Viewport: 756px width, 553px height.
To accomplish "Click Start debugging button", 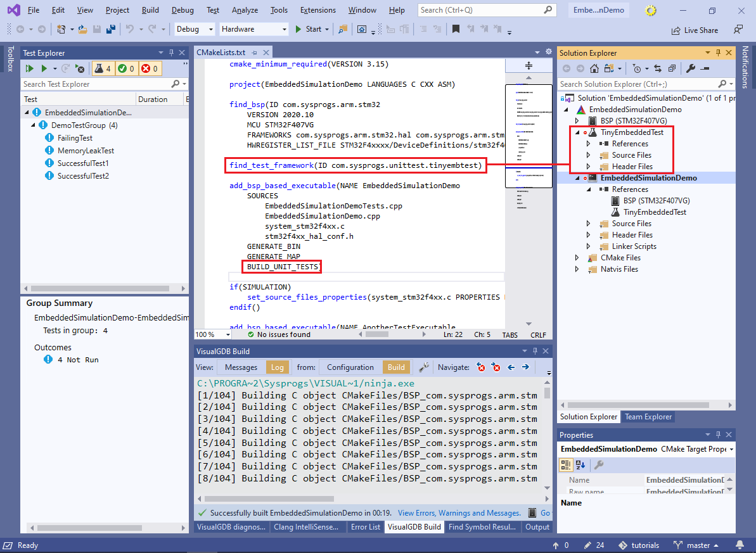I will 308,29.
